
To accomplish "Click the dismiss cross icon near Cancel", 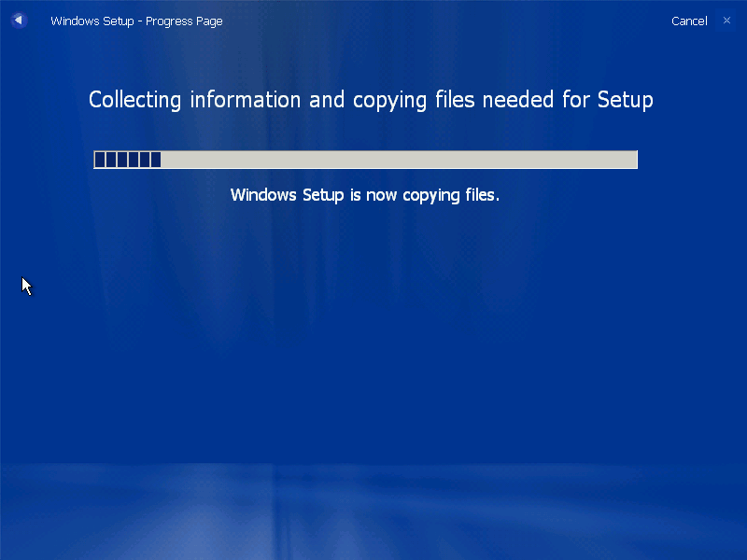I will pos(726,21).
